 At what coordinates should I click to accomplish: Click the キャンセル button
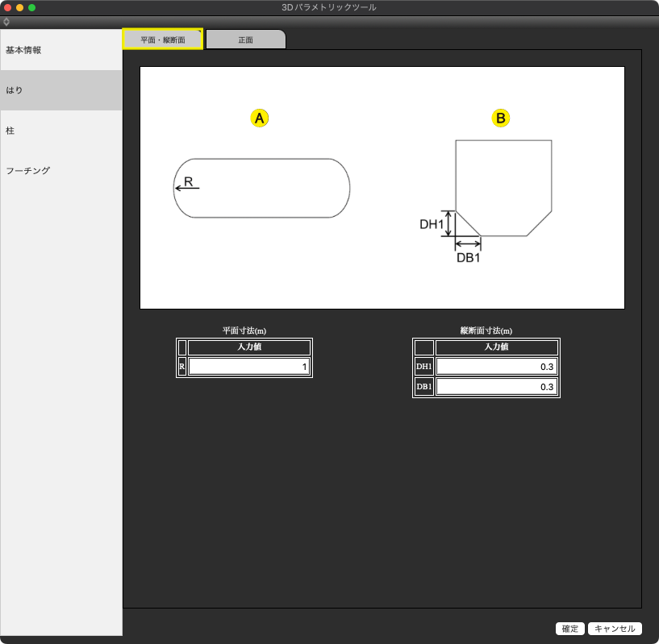[615, 629]
